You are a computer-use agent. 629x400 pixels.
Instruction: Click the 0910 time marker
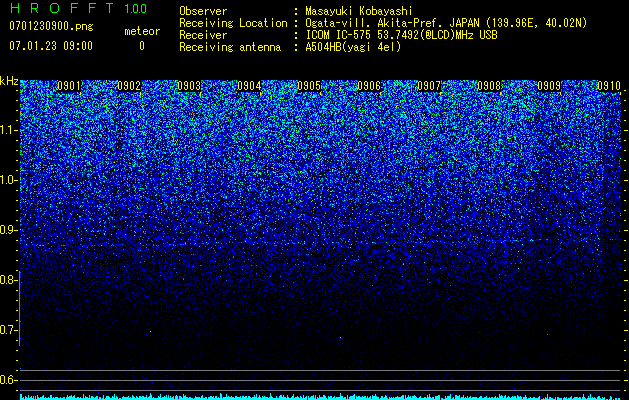pyautogui.click(x=609, y=86)
